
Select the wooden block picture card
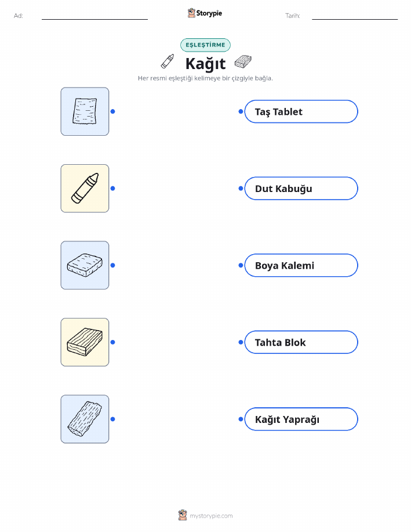coord(85,342)
